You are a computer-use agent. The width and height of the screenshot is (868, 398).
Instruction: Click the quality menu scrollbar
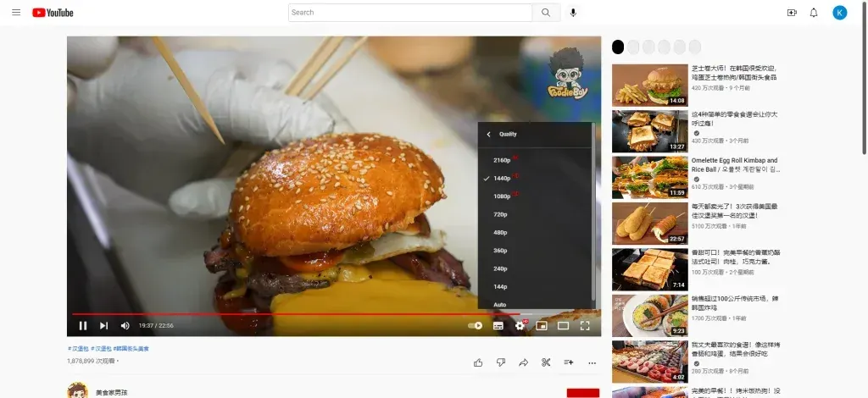(x=593, y=213)
